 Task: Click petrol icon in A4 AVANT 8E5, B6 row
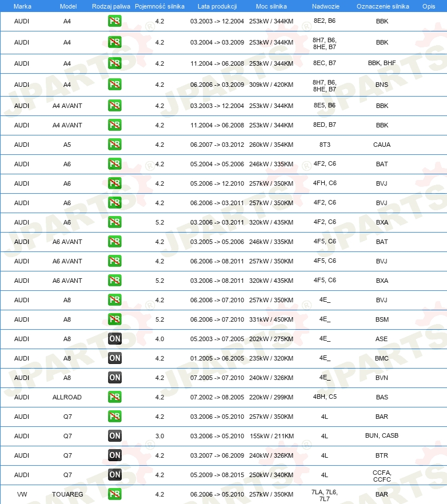115,105
